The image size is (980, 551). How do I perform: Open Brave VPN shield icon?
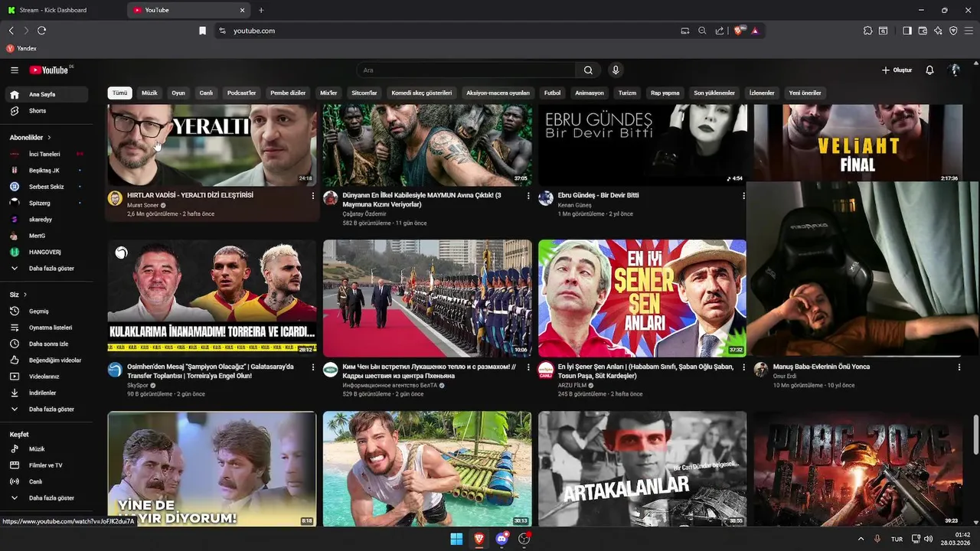(x=953, y=31)
